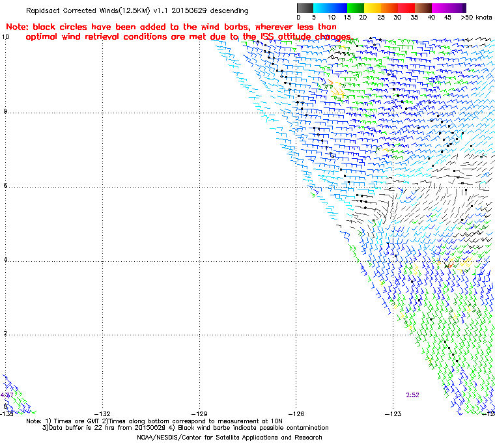Click the latitude label '6' on axis

(5, 186)
